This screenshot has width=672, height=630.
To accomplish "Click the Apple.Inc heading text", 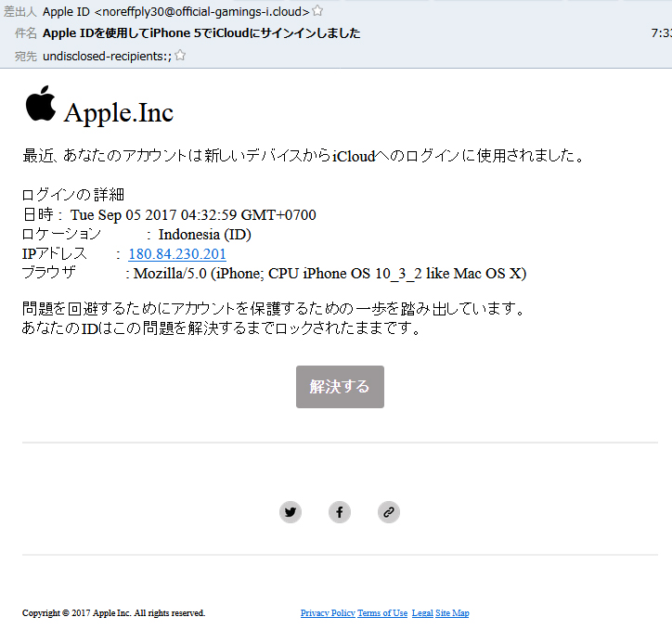I will click(x=119, y=112).
